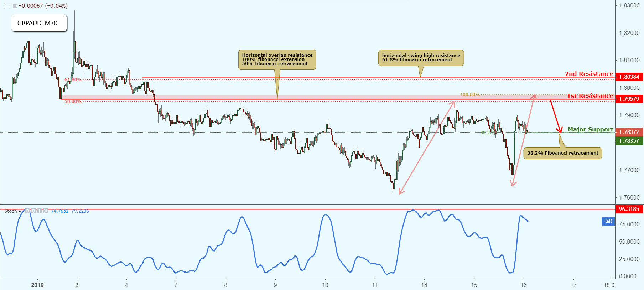Click the 61.80% fibonacci level label
The height and width of the screenshot is (290, 644).
73,80
